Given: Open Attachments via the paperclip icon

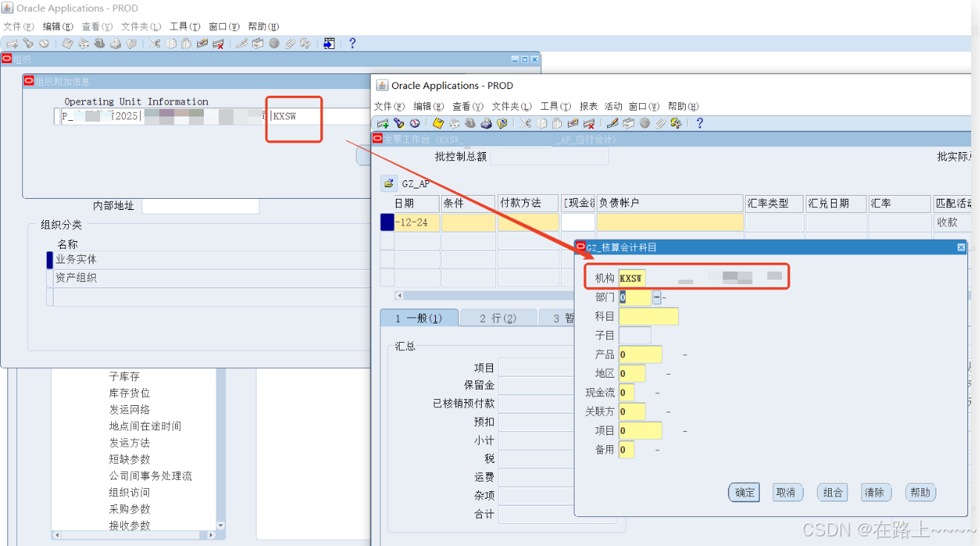Looking at the screenshot, I should pos(661,122).
